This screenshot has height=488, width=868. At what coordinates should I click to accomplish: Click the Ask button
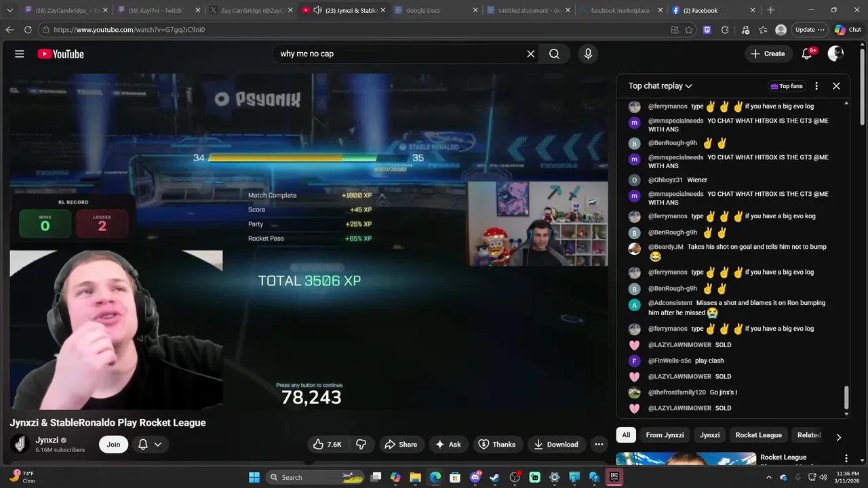point(448,445)
